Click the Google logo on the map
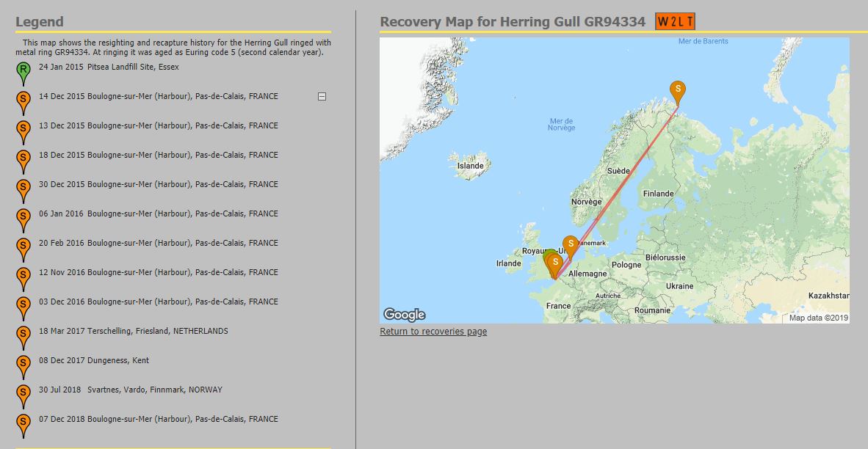 405,315
